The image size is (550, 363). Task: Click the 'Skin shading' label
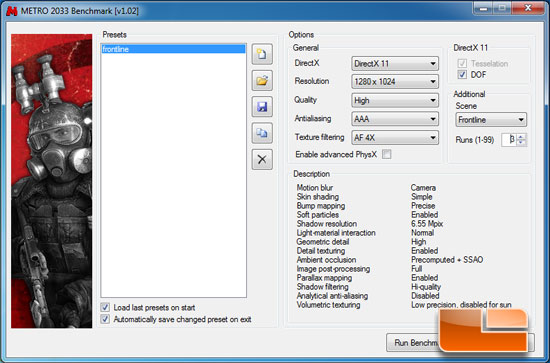pos(318,197)
